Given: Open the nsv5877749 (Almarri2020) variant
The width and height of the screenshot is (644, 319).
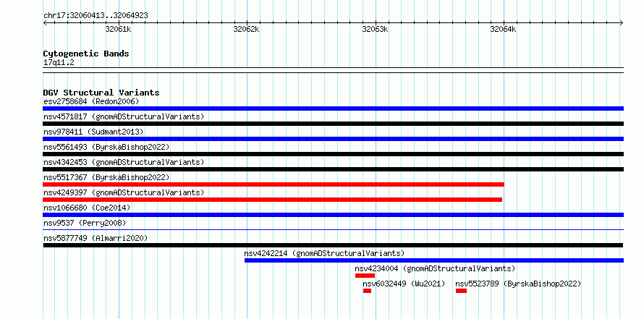Looking at the screenshot, I should point(96,238).
